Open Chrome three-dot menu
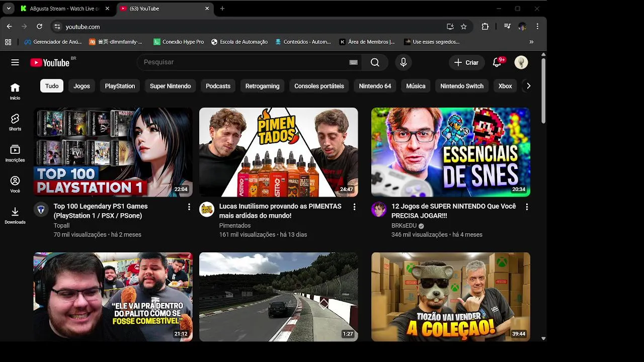The height and width of the screenshot is (362, 644). coord(537,27)
